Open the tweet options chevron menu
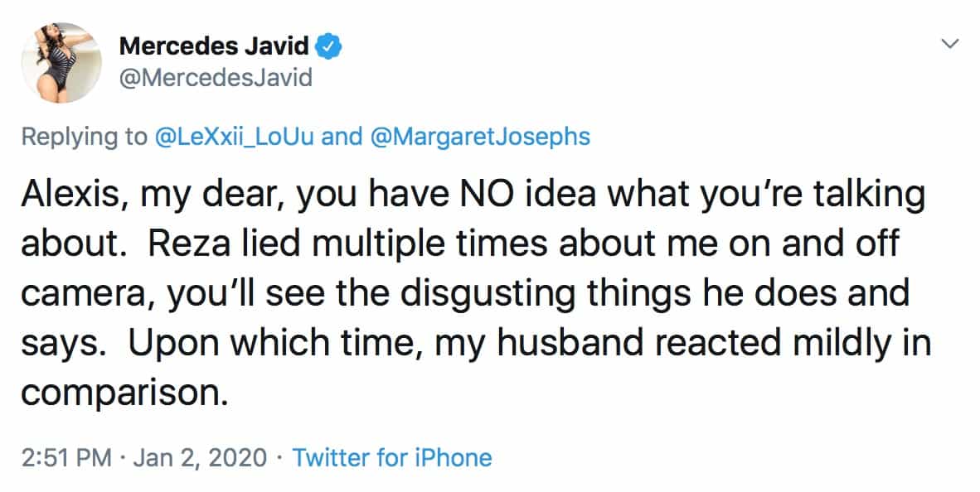The image size is (980, 492). (950, 43)
